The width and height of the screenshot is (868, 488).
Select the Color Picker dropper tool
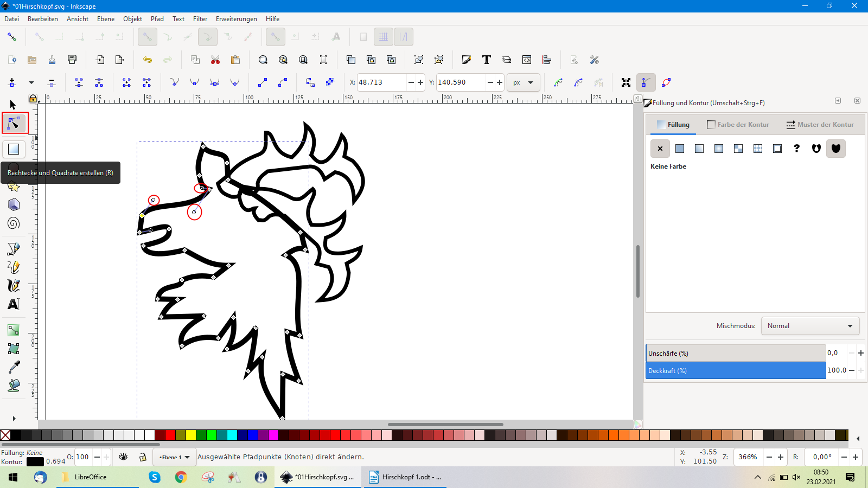[14, 367]
